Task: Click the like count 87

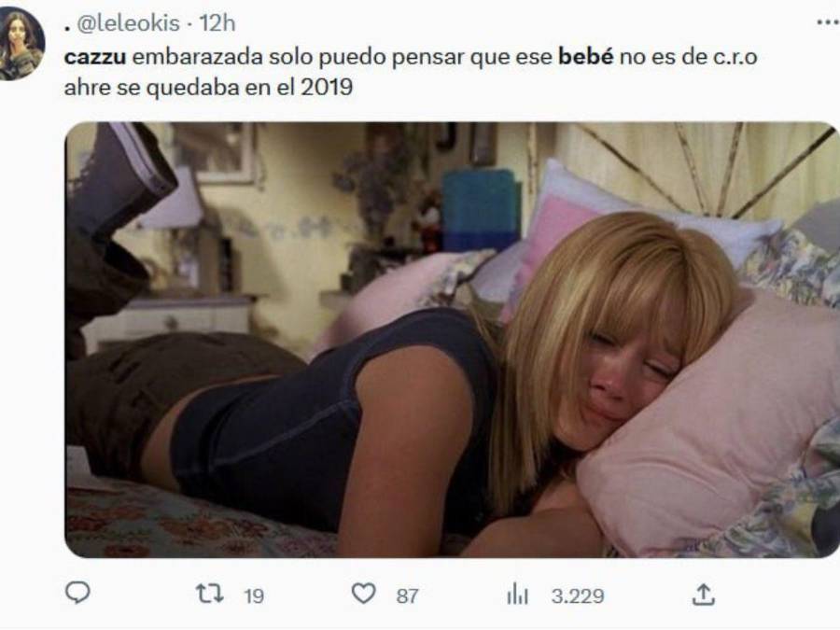Action: pyautogui.click(x=407, y=595)
